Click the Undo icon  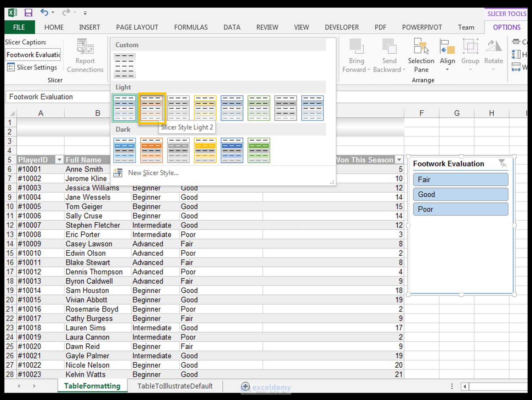pyautogui.click(x=44, y=12)
